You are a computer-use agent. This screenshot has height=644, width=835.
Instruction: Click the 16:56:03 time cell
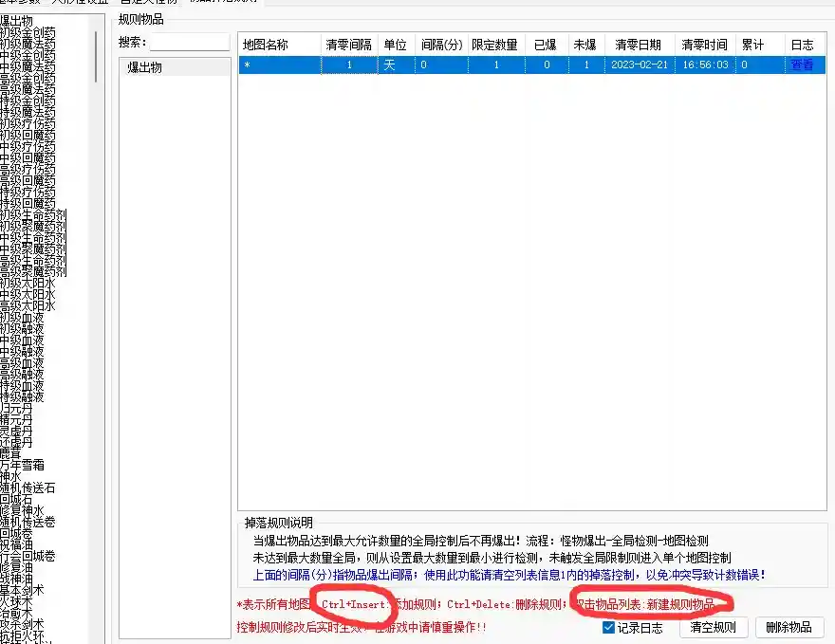pos(705,64)
